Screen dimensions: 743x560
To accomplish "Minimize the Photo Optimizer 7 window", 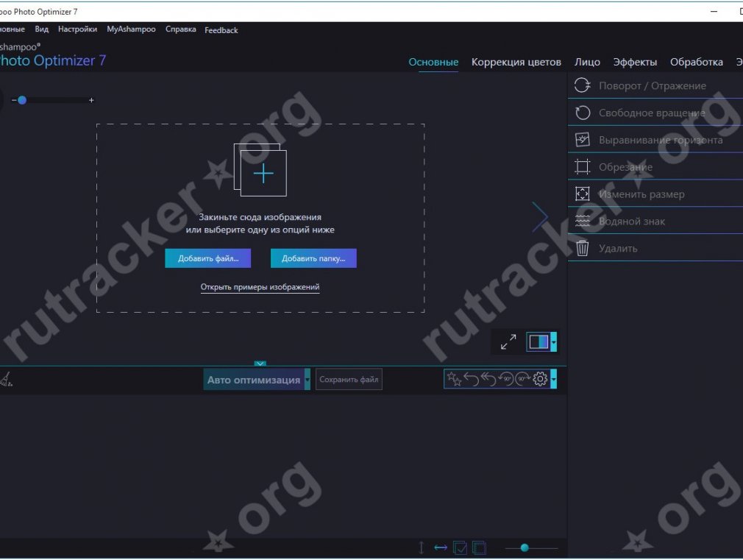I will tap(714, 11).
